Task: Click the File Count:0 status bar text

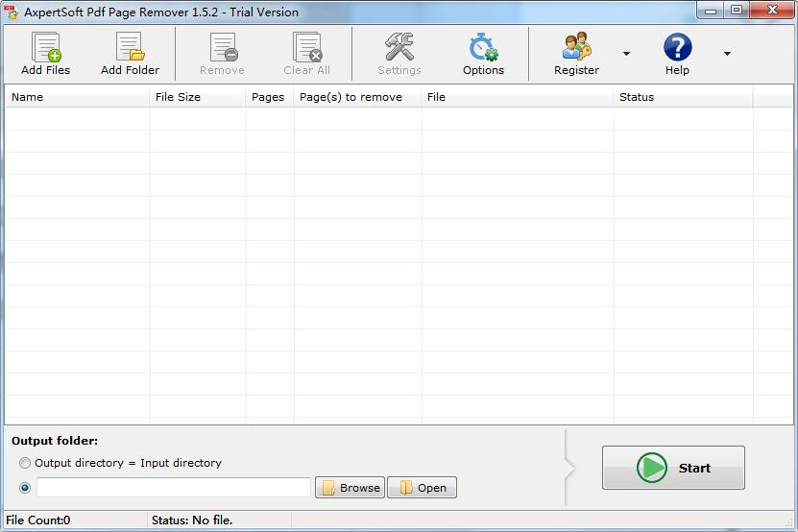Action: [38, 520]
